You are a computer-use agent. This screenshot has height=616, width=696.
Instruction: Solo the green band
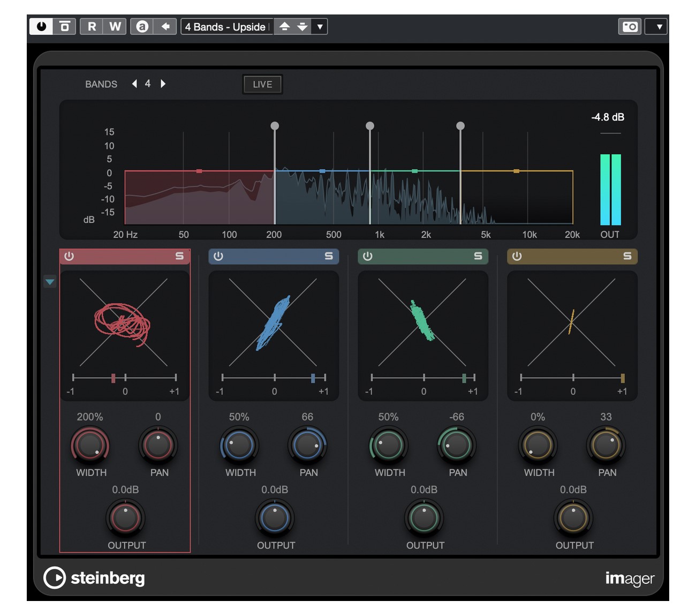[x=478, y=256]
